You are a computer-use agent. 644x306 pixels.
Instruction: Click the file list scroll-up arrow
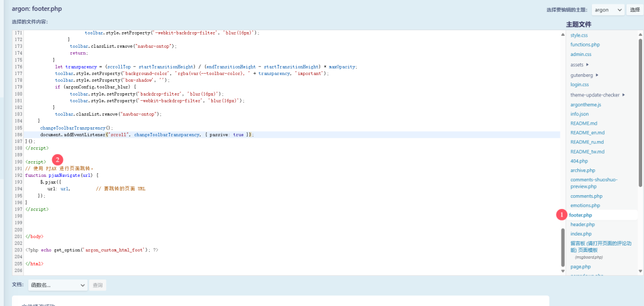[x=640, y=35]
